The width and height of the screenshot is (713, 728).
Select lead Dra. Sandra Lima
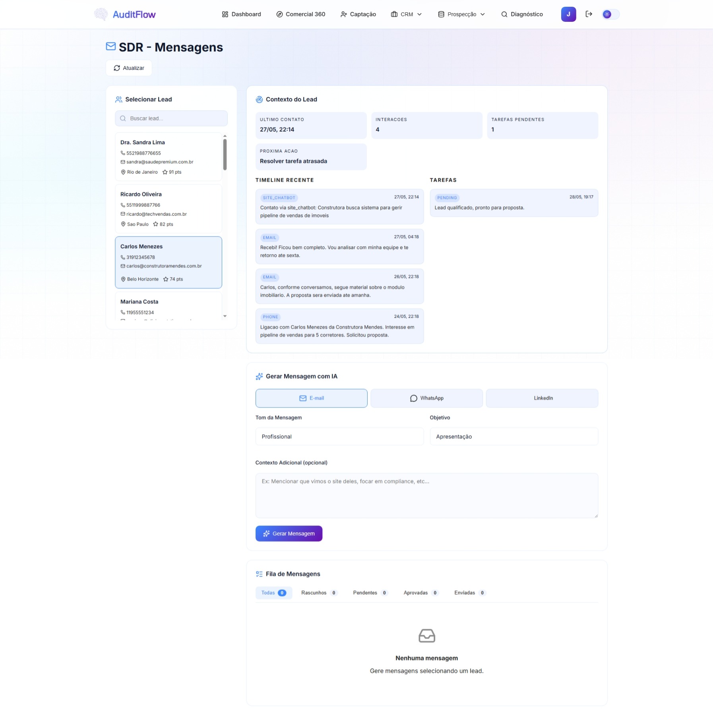[169, 157]
